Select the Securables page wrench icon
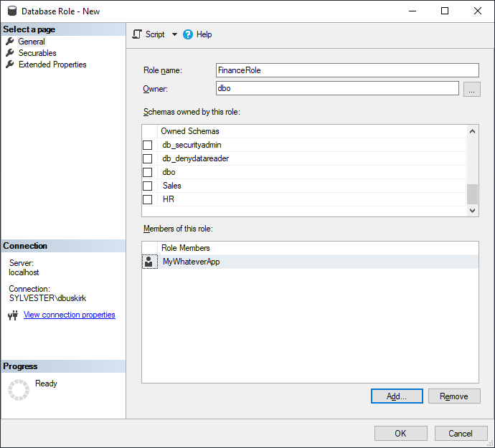 pyautogui.click(x=10, y=53)
